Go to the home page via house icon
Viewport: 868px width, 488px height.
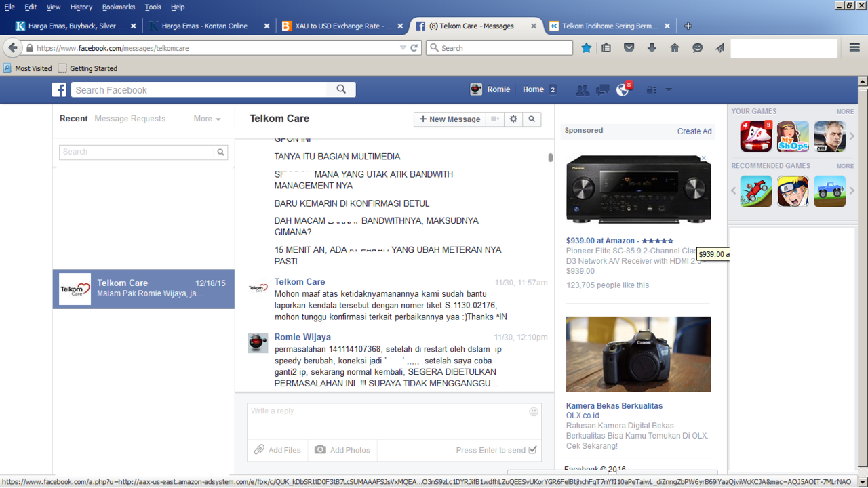675,48
